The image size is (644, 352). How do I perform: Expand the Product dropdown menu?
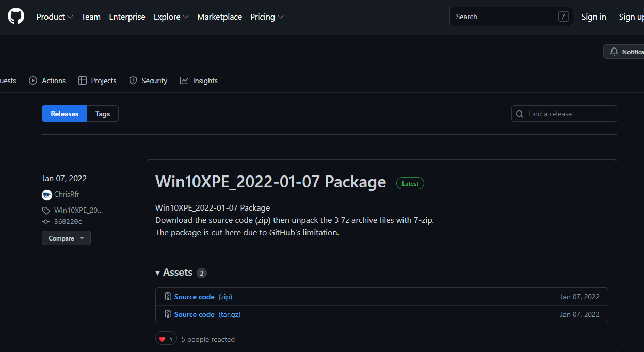55,17
